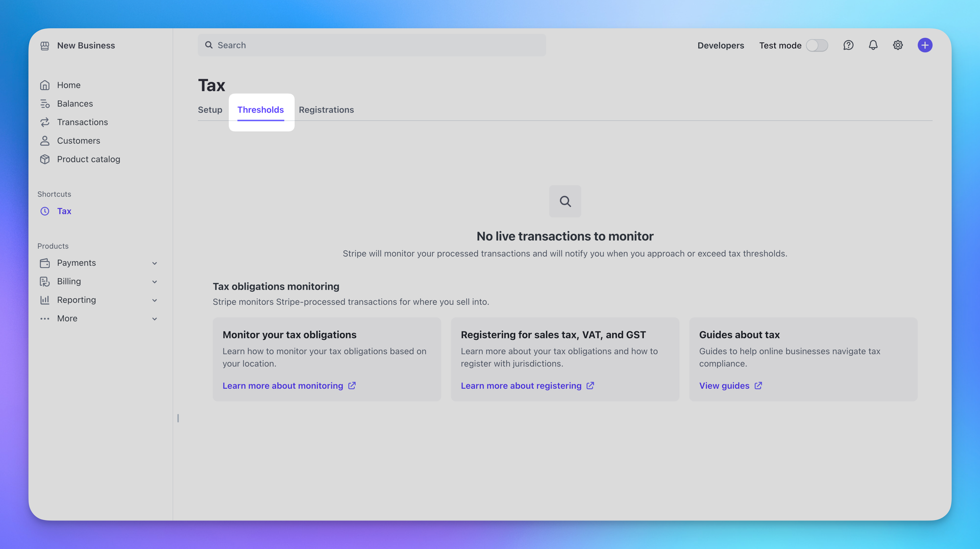The width and height of the screenshot is (980, 549).
Task: Click the Product catalog box icon
Action: tap(45, 159)
